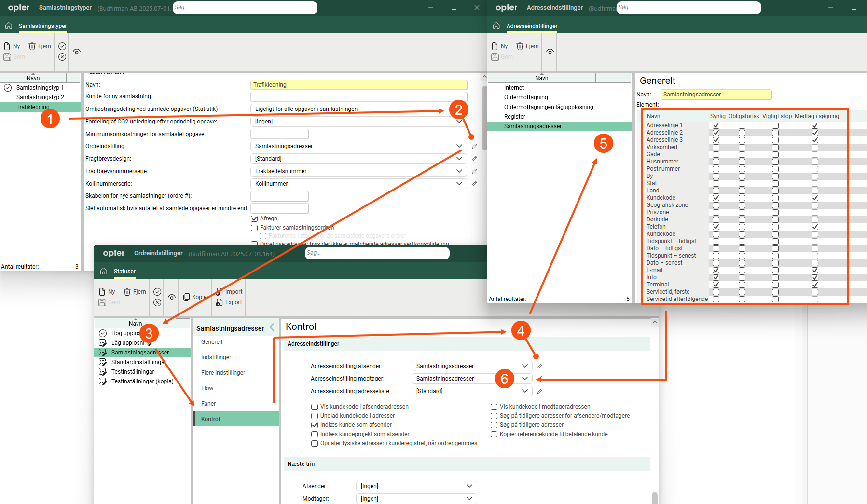Select Samlastningstyp 2 in the list

click(x=40, y=97)
